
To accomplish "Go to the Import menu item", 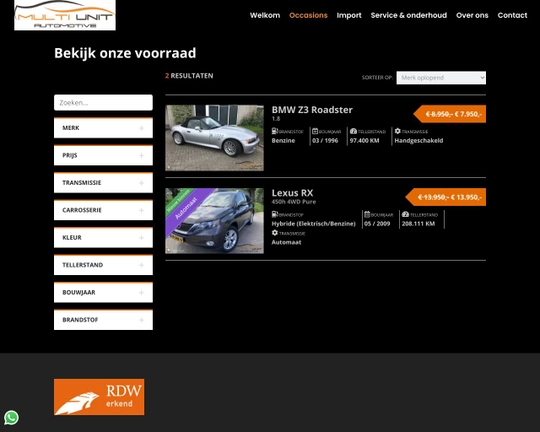I will click(x=349, y=15).
